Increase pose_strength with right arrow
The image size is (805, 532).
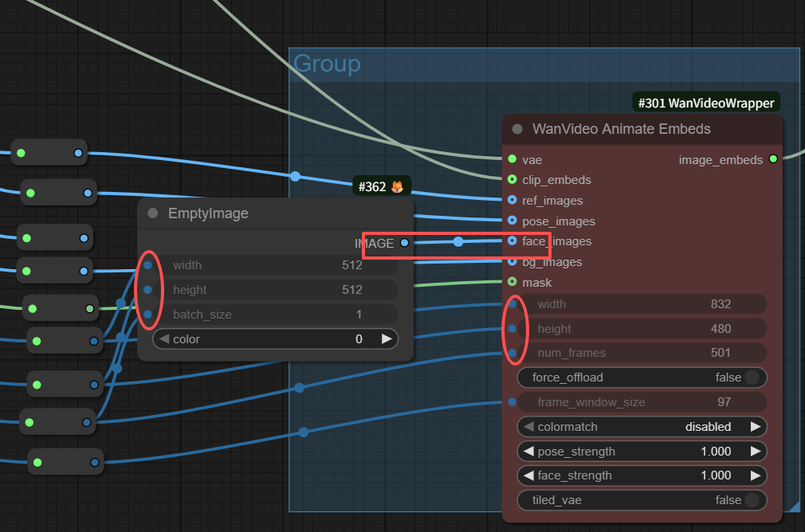pos(755,452)
